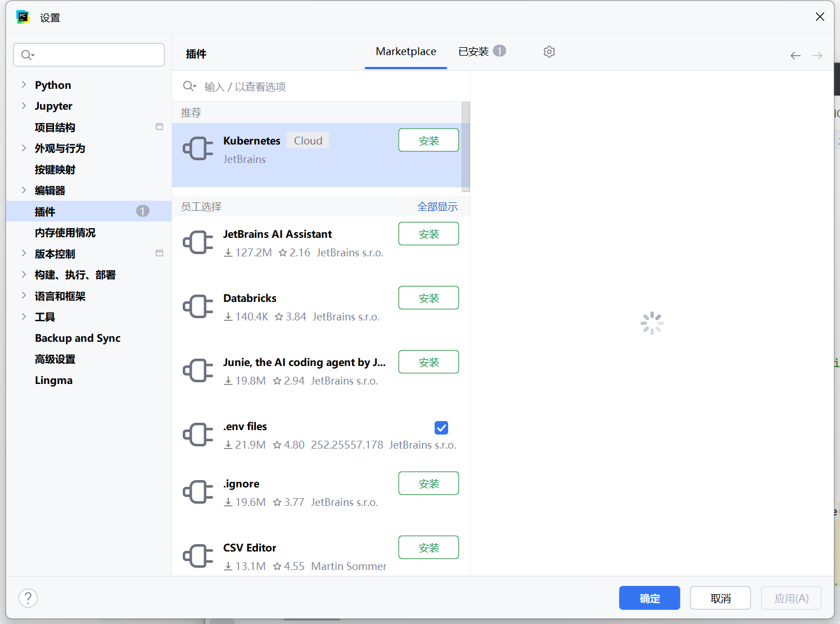This screenshot has width=840, height=624.
Task: Click the CSV Editor plugin icon
Action: 198,556
